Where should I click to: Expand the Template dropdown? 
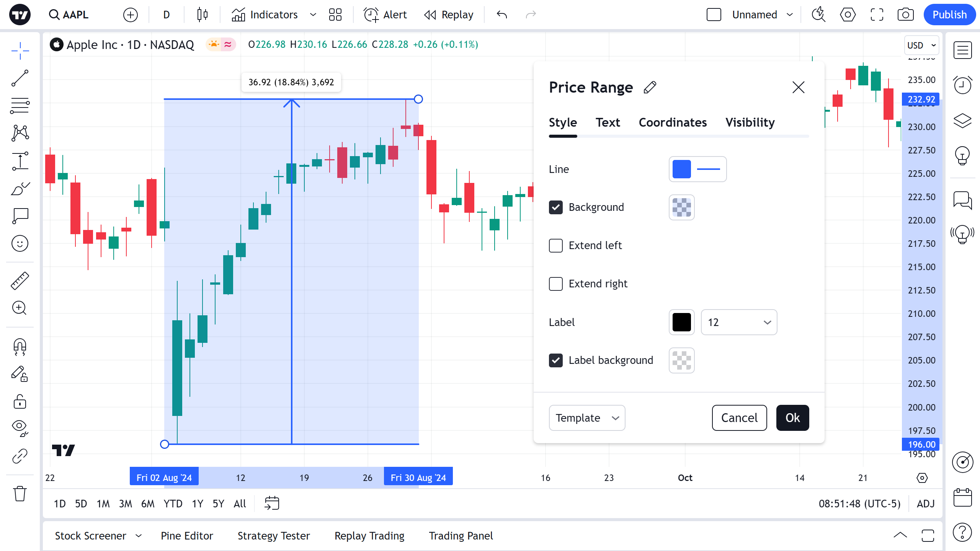point(587,418)
